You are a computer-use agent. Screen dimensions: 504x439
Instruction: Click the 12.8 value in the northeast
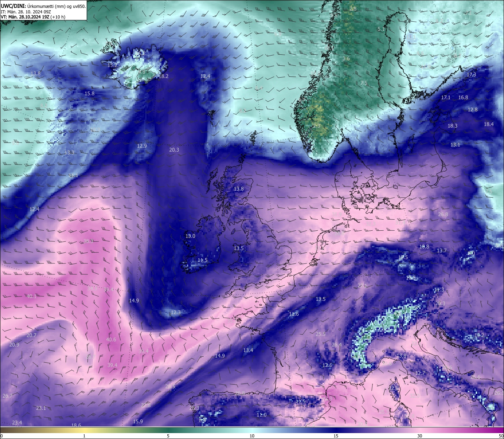pyautogui.click(x=472, y=109)
